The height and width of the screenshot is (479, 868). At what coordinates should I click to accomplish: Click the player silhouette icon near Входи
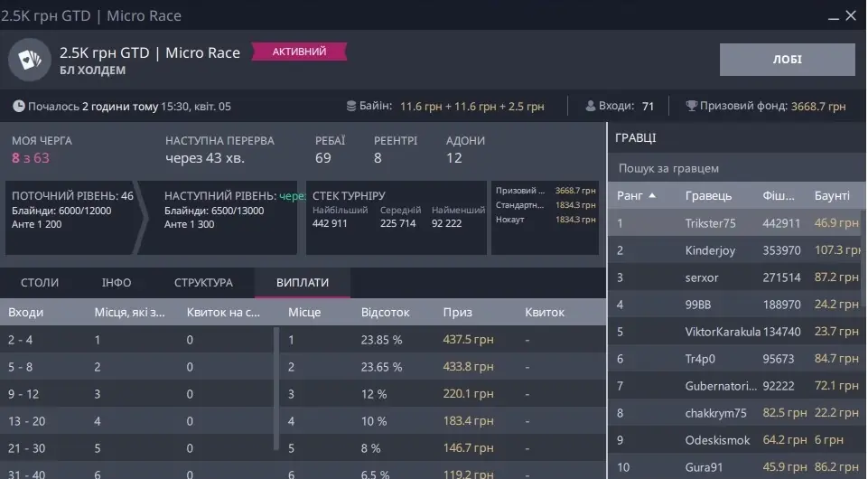pos(590,106)
